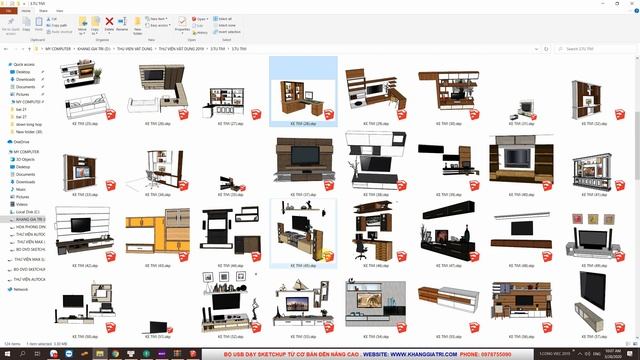Select KE TIVI (57).skp thumbnail
This screenshot has height=360, width=640.
594,305
